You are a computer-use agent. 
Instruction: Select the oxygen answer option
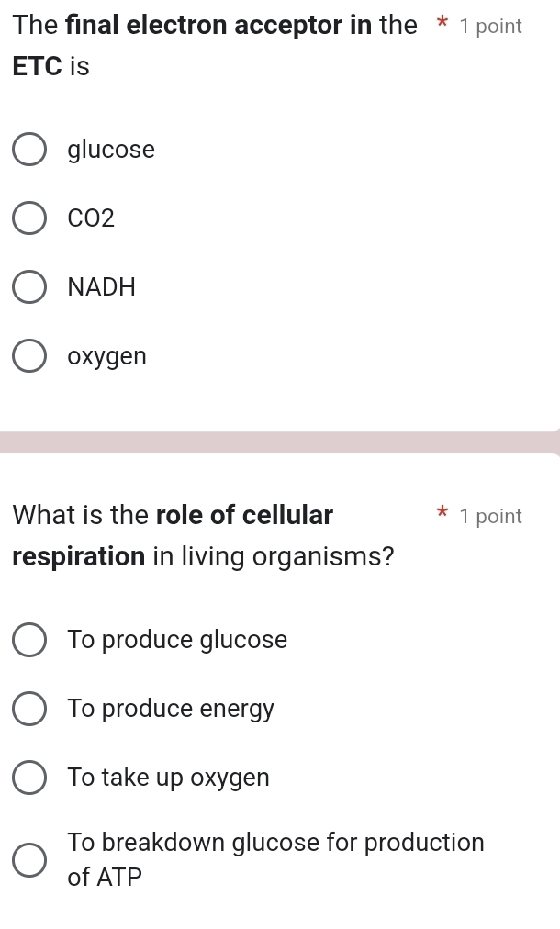coord(28,355)
